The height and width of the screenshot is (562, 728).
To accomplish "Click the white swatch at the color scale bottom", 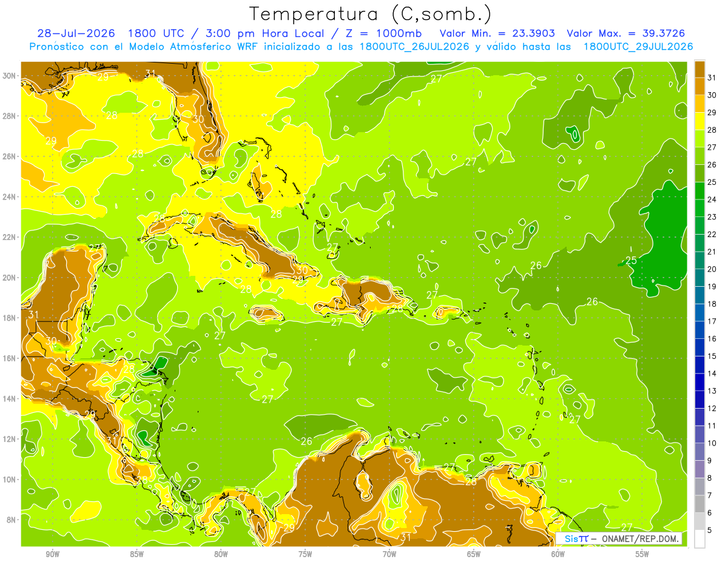I will (699, 539).
